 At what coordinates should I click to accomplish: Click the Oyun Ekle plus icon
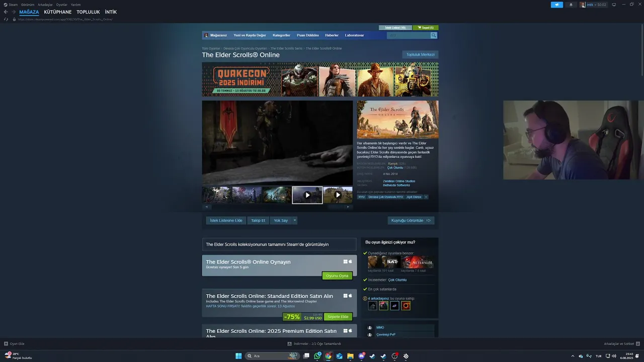6,344
